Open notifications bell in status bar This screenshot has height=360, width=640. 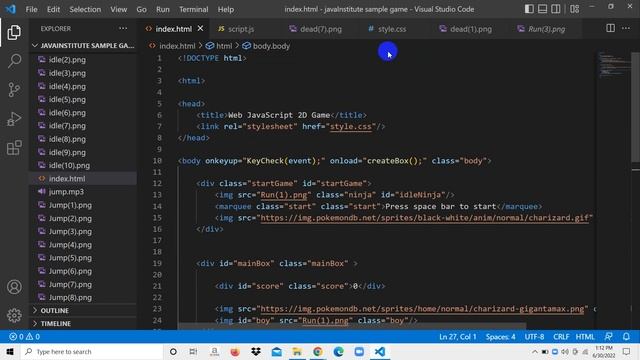[x=626, y=337]
